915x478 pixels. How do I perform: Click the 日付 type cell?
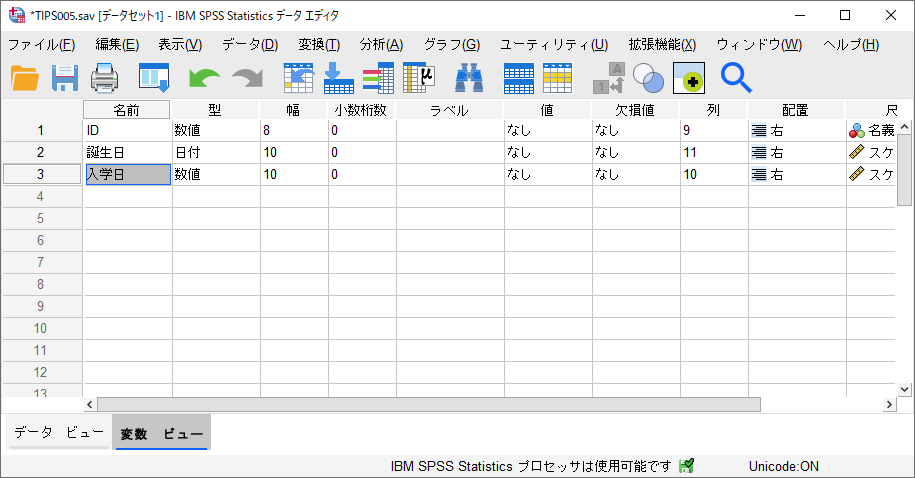[216, 152]
